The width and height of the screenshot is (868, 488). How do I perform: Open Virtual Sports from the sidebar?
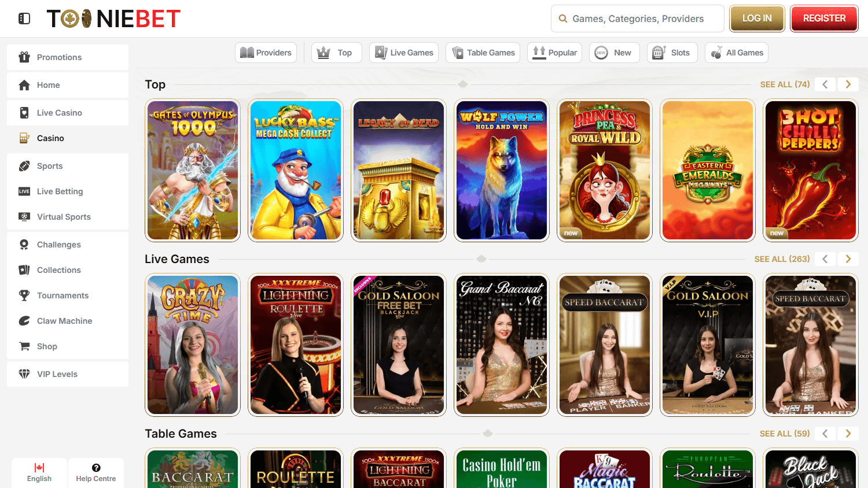click(x=63, y=217)
